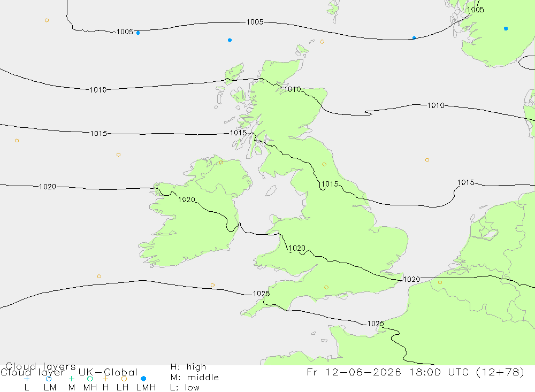
Task: Select the orange cloud marker over Northern Ireland
Action: (221, 163)
